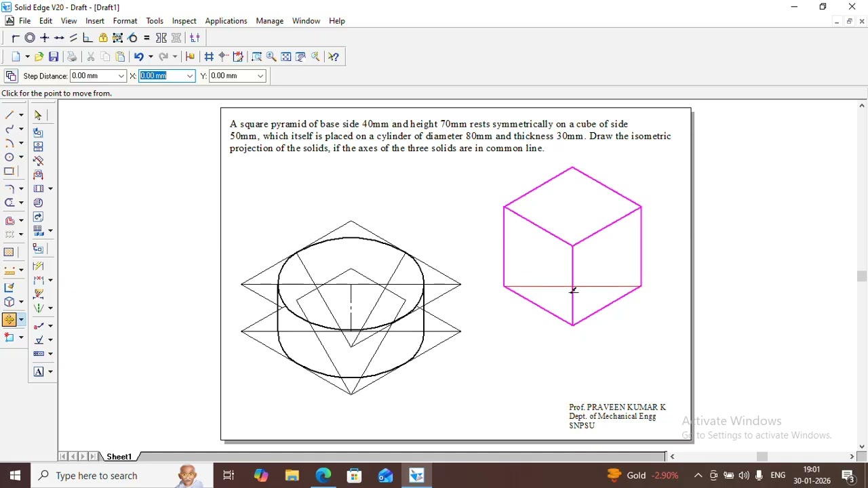Select the Perpendicular relationship tool
This screenshot has width=868, height=488.
click(87, 38)
